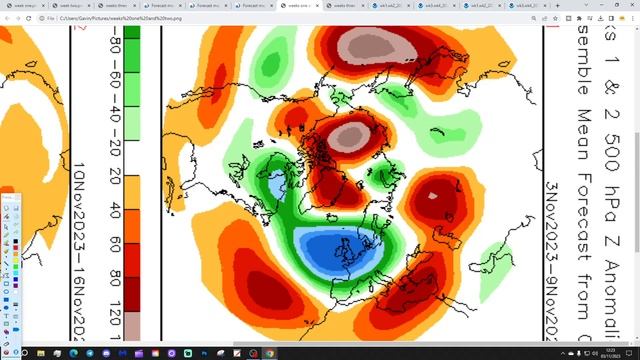Screen dimensions: 640x360
Task: Expand the tab search chevron
Action: [x=586, y=6]
